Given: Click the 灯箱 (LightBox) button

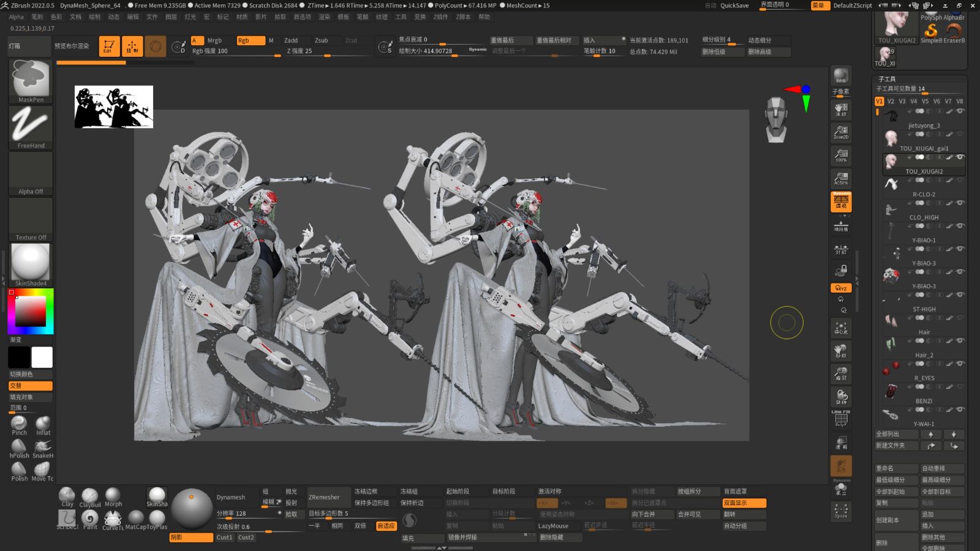Looking at the screenshot, I should pos(29,46).
